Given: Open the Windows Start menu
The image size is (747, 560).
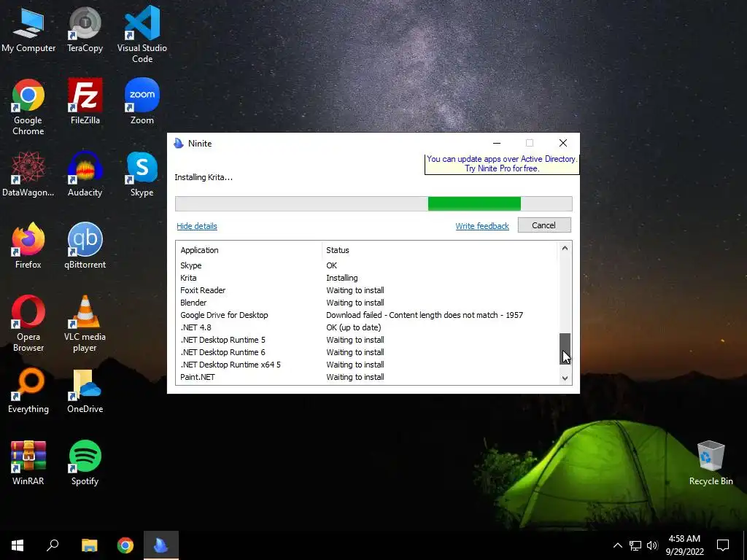Looking at the screenshot, I should [18, 545].
